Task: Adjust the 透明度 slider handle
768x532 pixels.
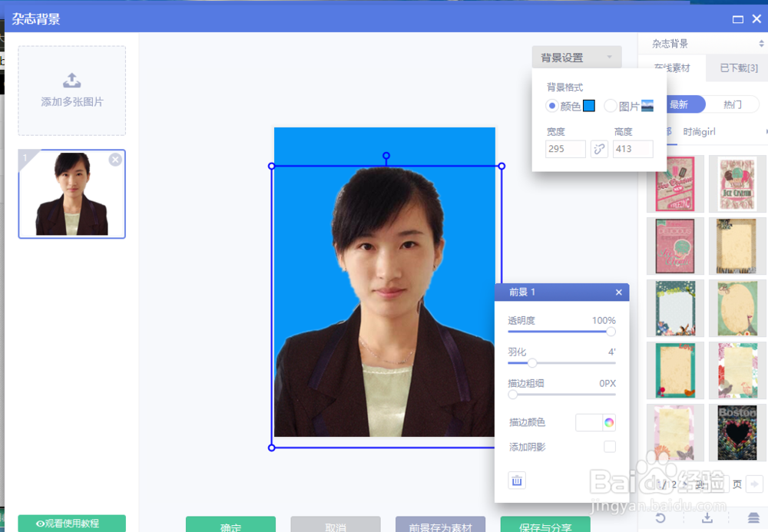Action: [611, 332]
